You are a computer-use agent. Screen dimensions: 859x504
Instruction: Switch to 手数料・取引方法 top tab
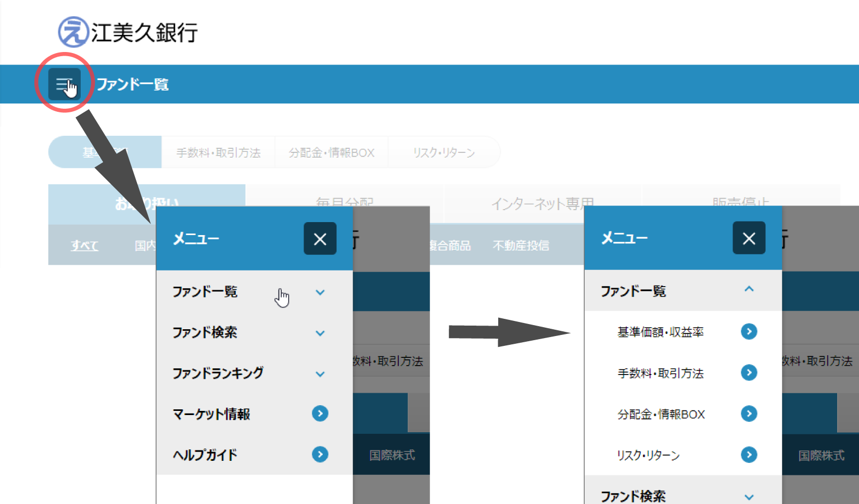218,152
